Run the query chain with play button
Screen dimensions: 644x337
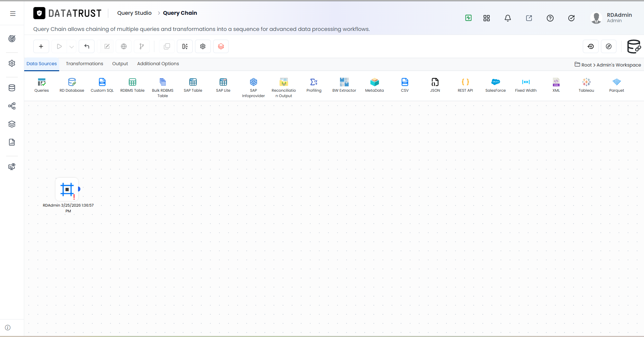pyautogui.click(x=59, y=46)
